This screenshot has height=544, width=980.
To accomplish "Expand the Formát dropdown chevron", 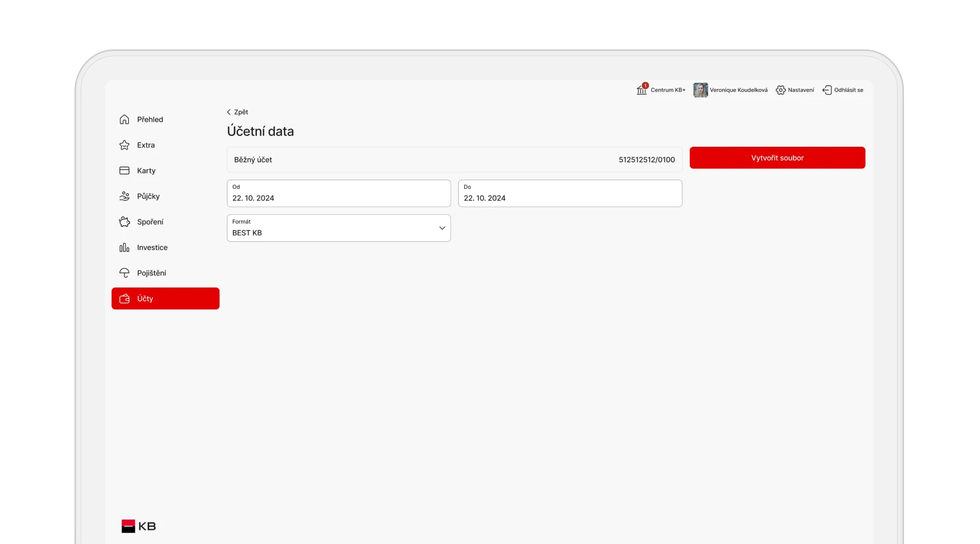I will (x=442, y=228).
